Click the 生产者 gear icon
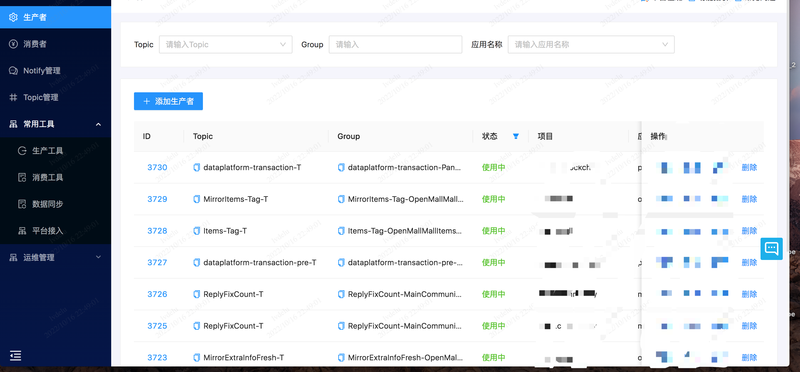The image size is (800, 372). tap(13, 17)
